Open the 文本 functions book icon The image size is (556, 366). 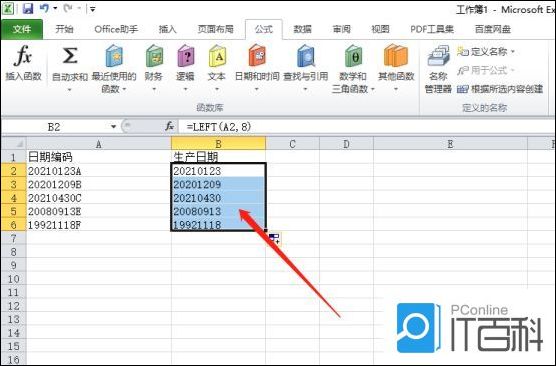click(217, 56)
